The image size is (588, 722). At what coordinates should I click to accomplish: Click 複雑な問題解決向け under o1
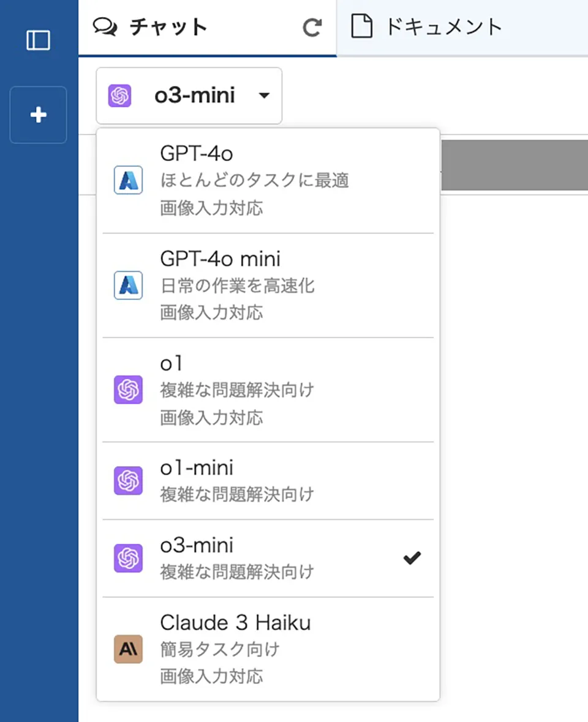coord(237,390)
